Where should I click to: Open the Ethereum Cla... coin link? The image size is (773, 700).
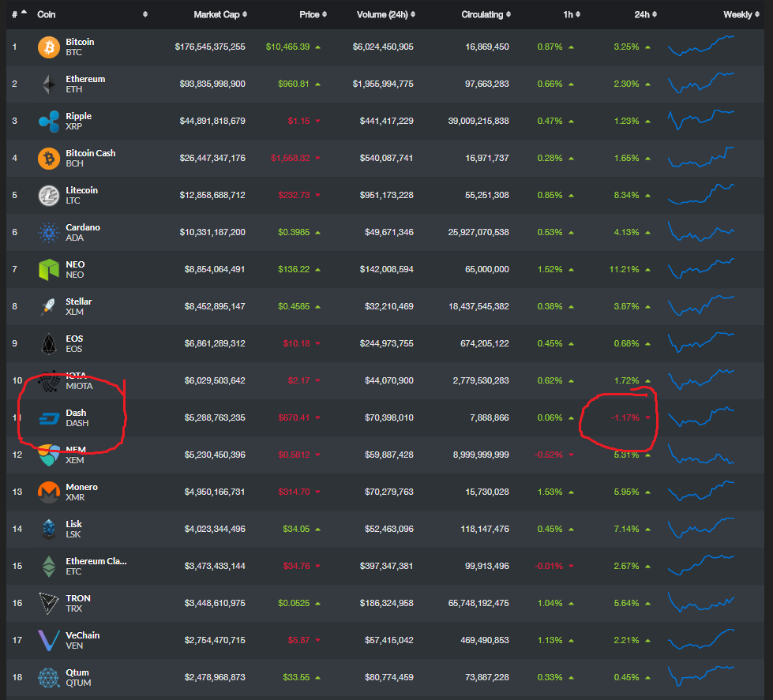[x=96, y=561]
